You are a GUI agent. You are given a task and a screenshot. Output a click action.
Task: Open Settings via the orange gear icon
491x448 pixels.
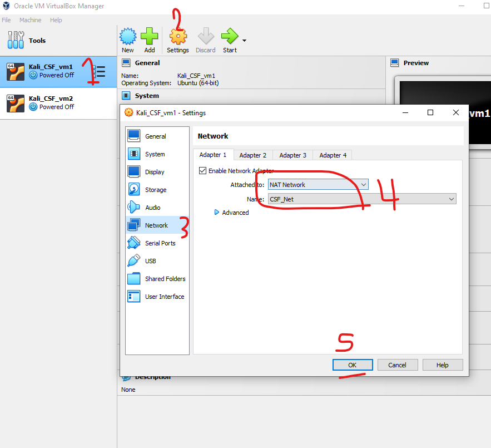point(178,36)
